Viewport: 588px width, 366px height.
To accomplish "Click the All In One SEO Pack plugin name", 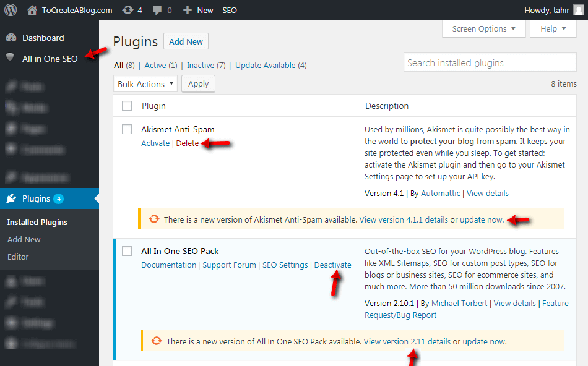I will click(x=179, y=251).
